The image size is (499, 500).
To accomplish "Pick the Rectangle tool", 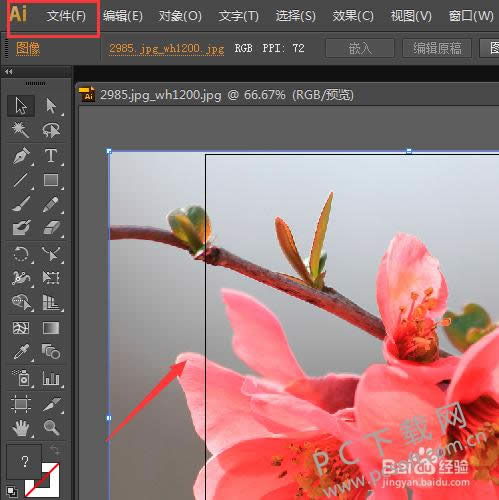I will (x=51, y=180).
